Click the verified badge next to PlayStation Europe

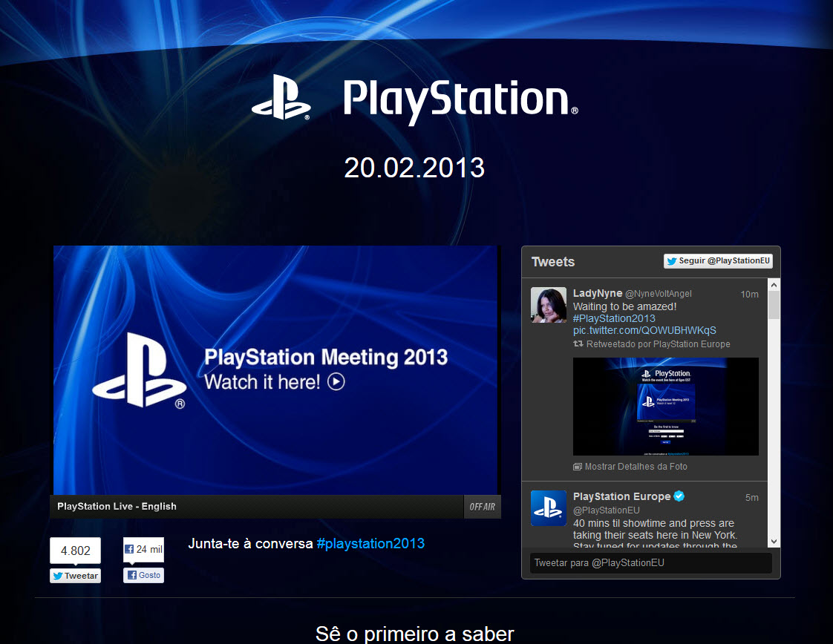tap(679, 496)
